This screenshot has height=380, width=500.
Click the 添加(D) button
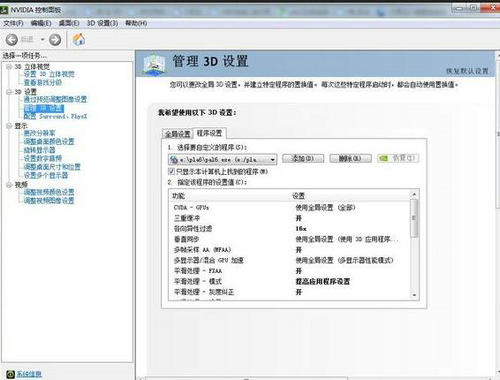coord(303,158)
